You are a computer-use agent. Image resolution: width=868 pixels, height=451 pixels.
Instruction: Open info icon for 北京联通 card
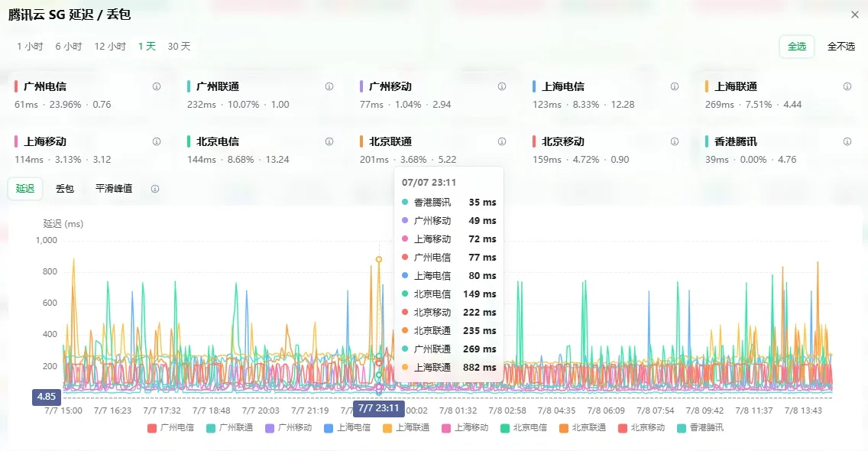502,142
